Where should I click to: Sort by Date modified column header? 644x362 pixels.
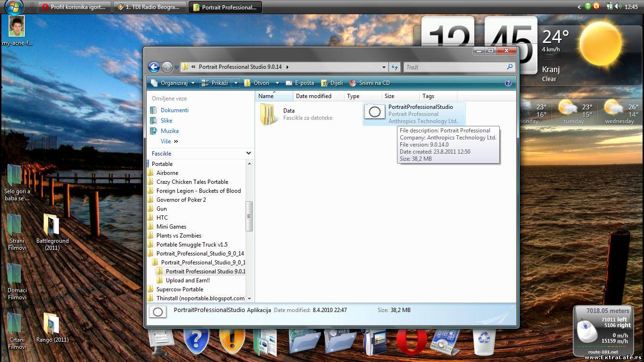[x=318, y=96]
